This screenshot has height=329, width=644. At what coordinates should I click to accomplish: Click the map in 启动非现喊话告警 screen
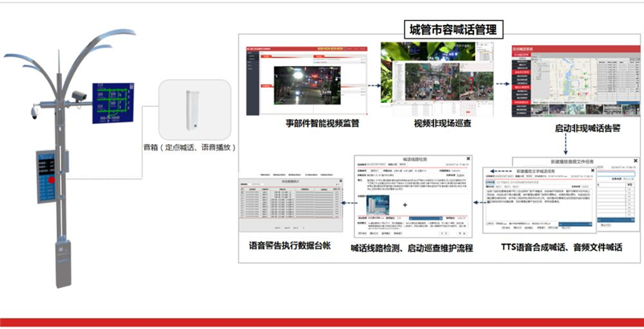[x=572, y=80]
